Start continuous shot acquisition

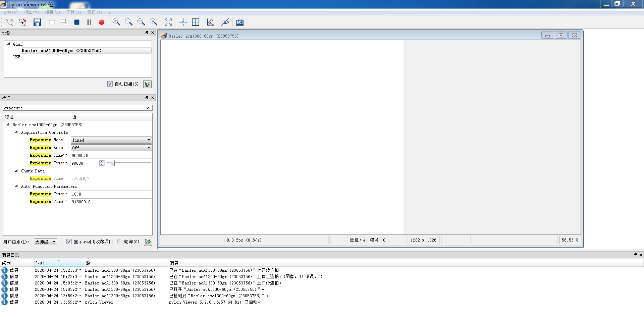[x=64, y=22]
